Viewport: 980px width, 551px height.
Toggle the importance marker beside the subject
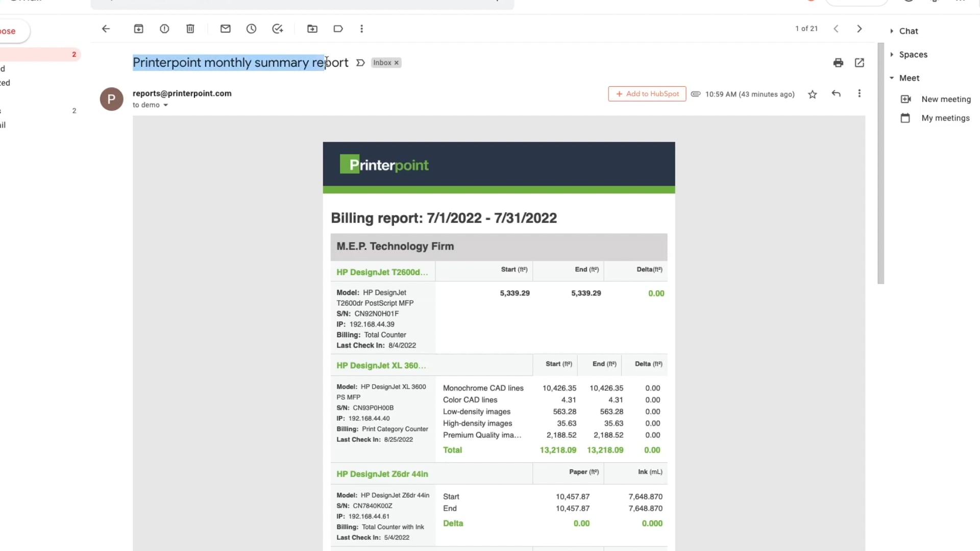click(x=360, y=63)
